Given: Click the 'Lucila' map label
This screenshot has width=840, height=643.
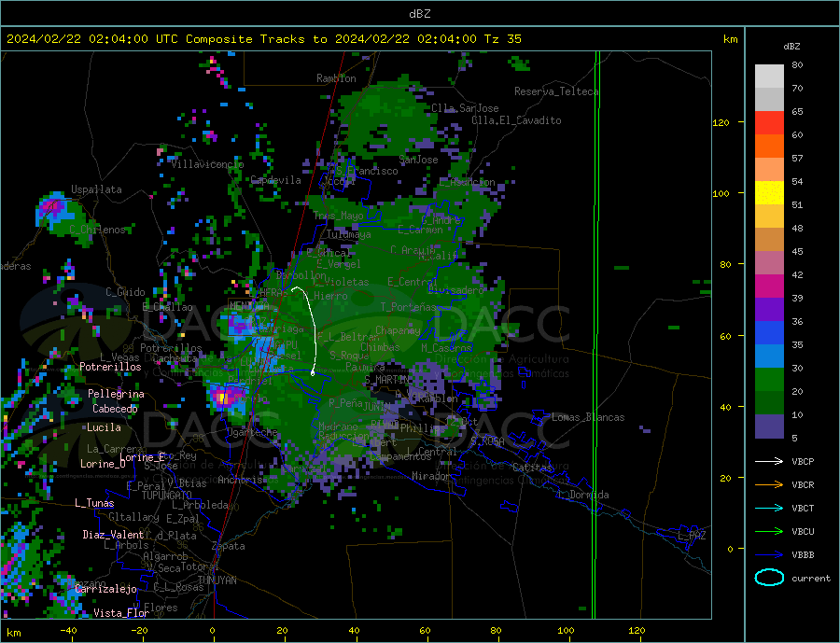Looking at the screenshot, I should (x=104, y=427).
